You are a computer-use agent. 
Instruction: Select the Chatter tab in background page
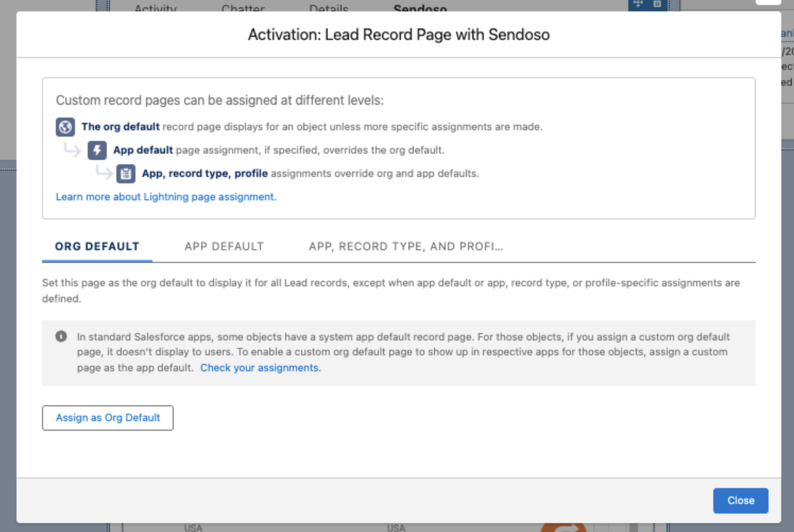243,8
